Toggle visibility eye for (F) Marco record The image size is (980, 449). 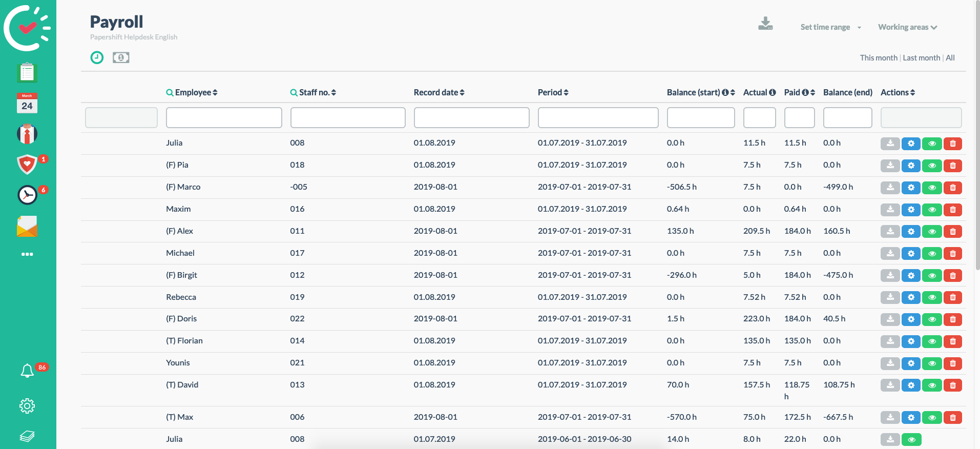[932, 188]
